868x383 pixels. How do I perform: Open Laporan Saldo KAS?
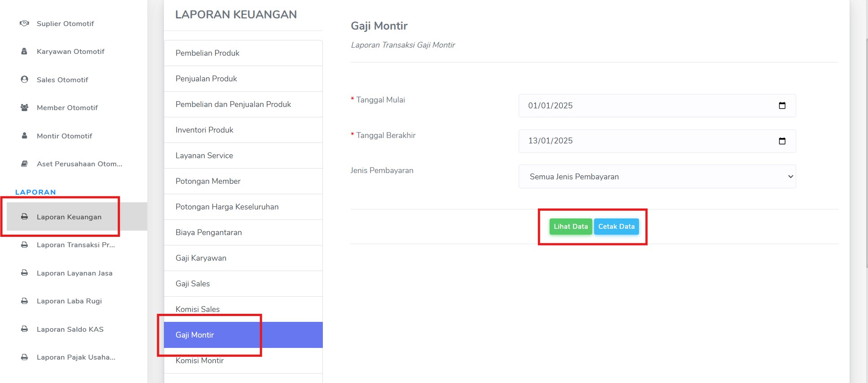[70, 329]
